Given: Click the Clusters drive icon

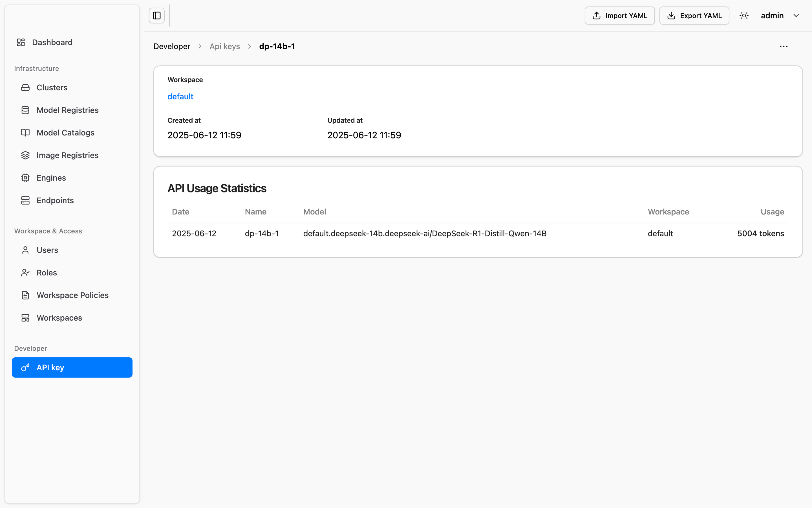Looking at the screenshot, I should [x=25, y=87].
